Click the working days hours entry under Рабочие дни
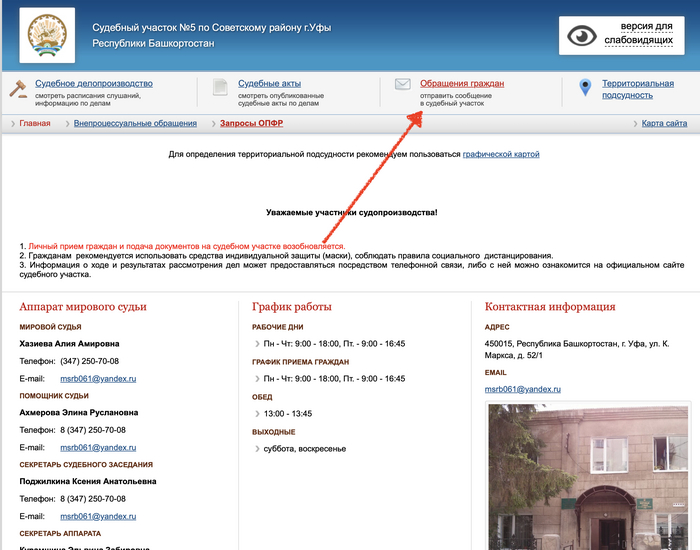This screenshot has width=700, height=550. [x=334, y=344]
